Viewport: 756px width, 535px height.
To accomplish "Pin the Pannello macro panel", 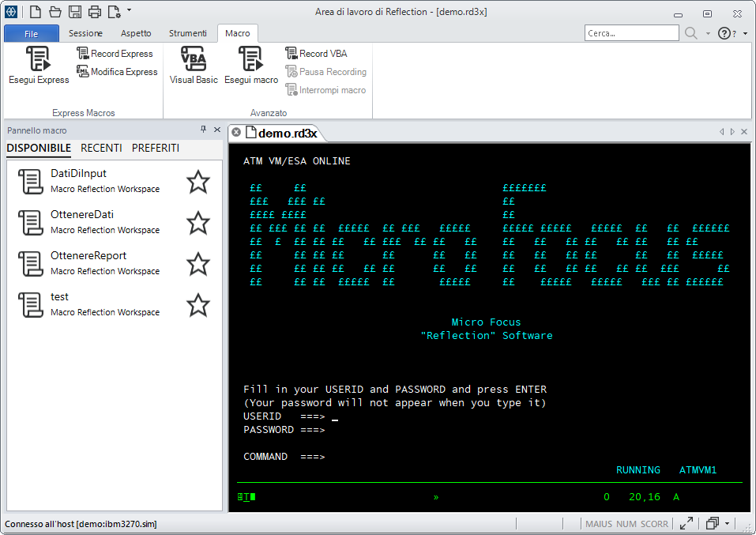I will (203, 130).
